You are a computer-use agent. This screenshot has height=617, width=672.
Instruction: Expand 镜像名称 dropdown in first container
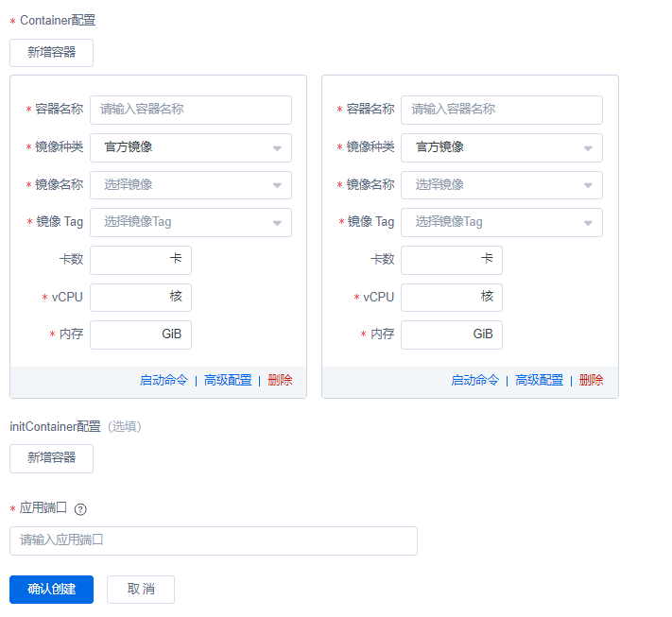190,185
